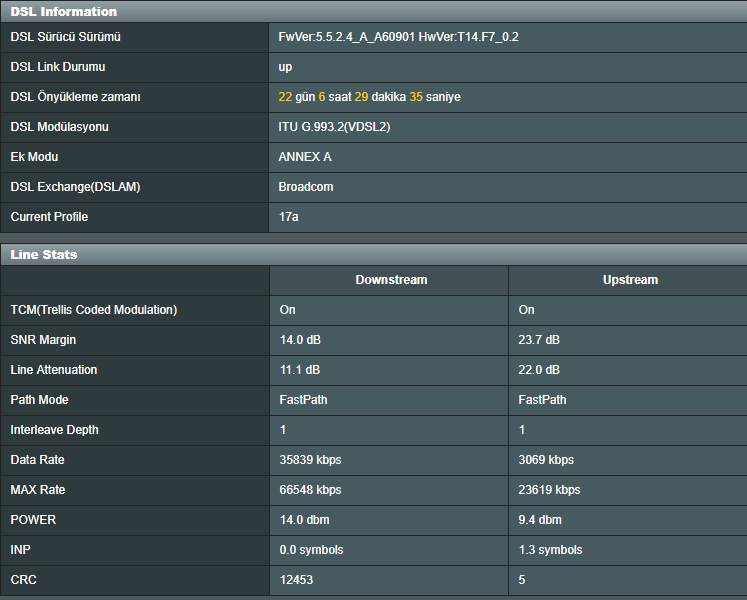Click the CRC row label
Image resolution: width=747 pixels, height=600 pixels.
[x=23, y=580]
